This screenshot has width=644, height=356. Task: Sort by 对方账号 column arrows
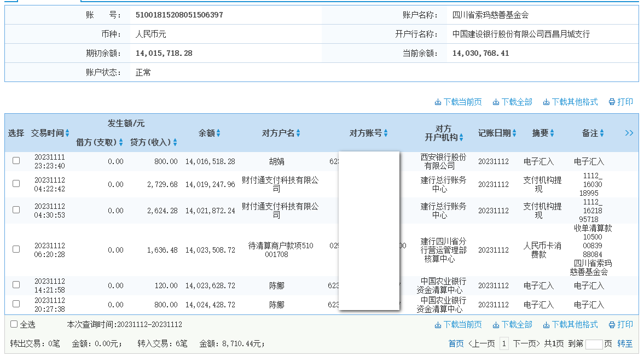click(386, 133)
